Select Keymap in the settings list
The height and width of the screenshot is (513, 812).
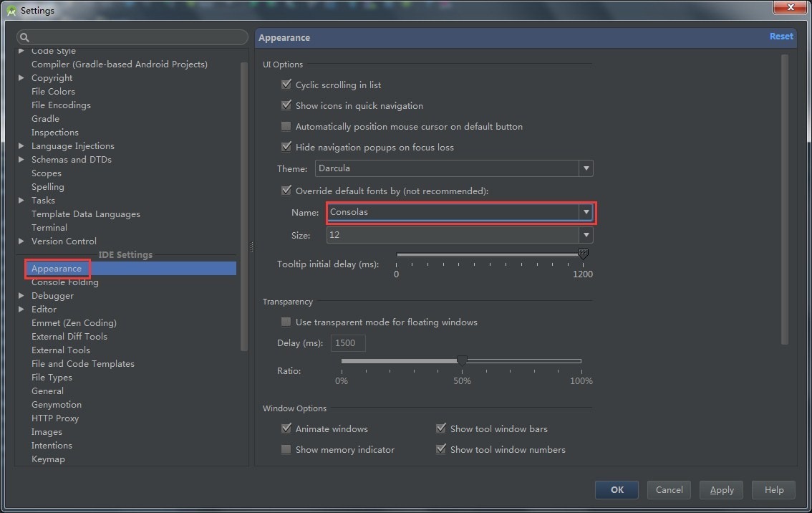pos(48,459)
